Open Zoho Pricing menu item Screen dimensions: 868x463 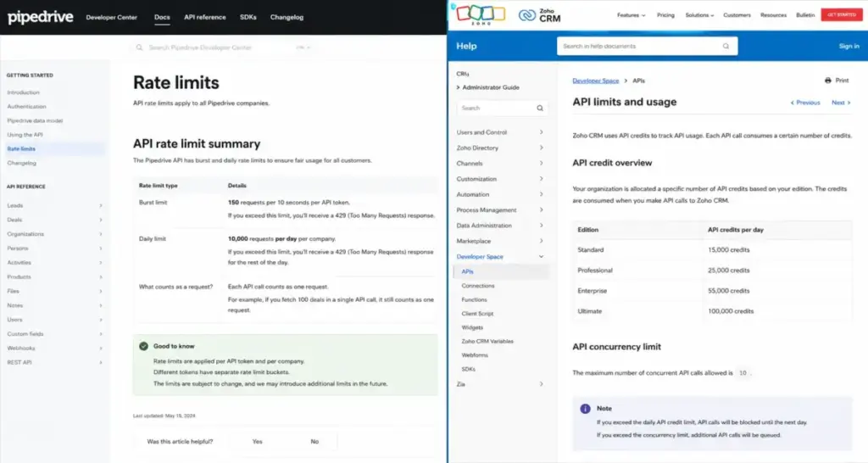[665, 15]
